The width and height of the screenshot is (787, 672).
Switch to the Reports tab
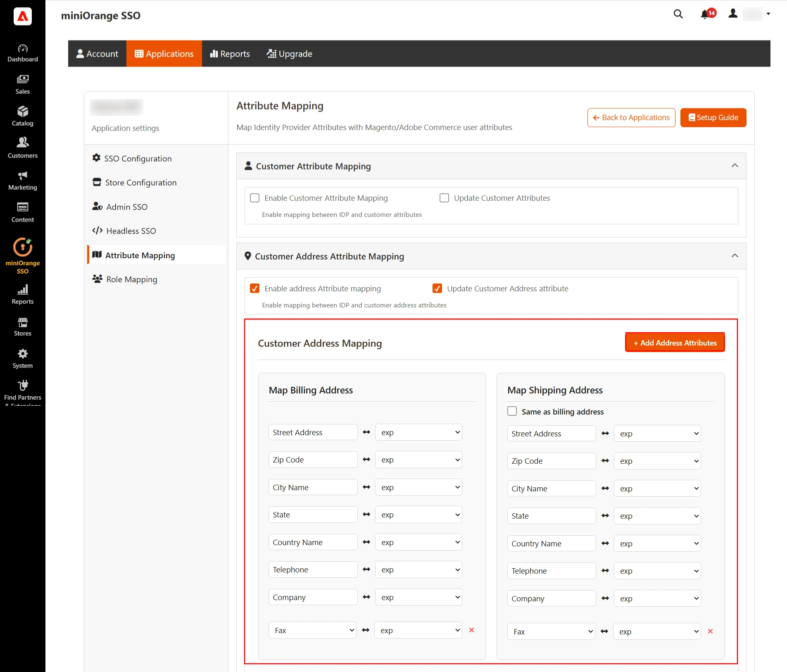point(230,54)
